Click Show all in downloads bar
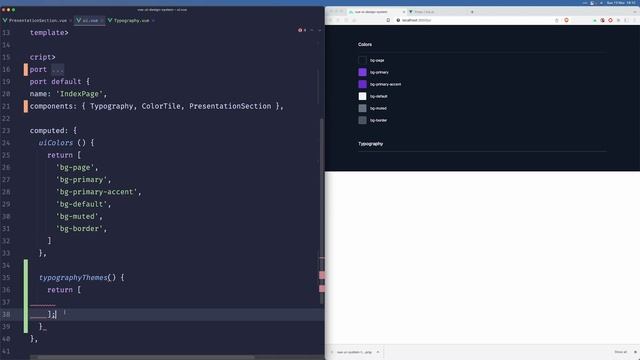Viewport: 640px width, 360px height. tap(620, 352)
